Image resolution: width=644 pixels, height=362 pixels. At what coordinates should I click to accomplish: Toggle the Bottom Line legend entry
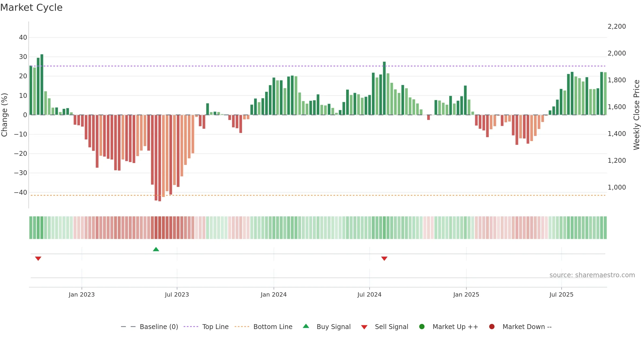[x=264, y=327]
